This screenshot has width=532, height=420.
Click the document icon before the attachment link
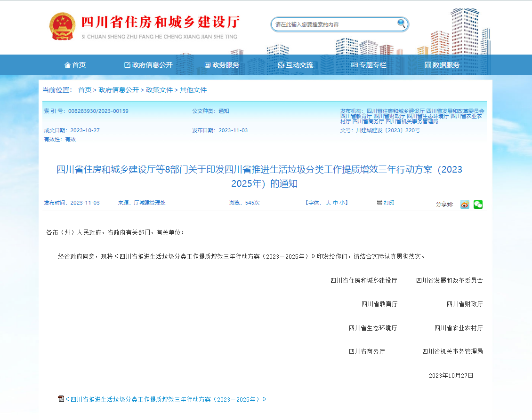60,398
